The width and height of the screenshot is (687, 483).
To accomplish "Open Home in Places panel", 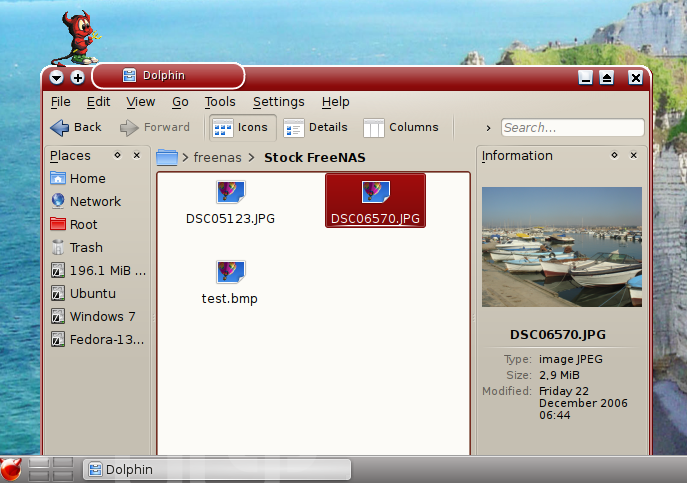I will (x=87, y=179).
